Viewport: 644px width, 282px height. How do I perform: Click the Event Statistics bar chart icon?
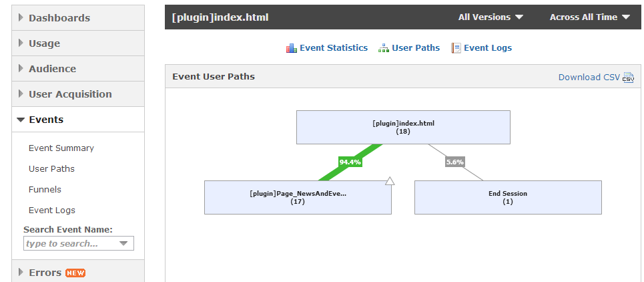click(291, 48)
